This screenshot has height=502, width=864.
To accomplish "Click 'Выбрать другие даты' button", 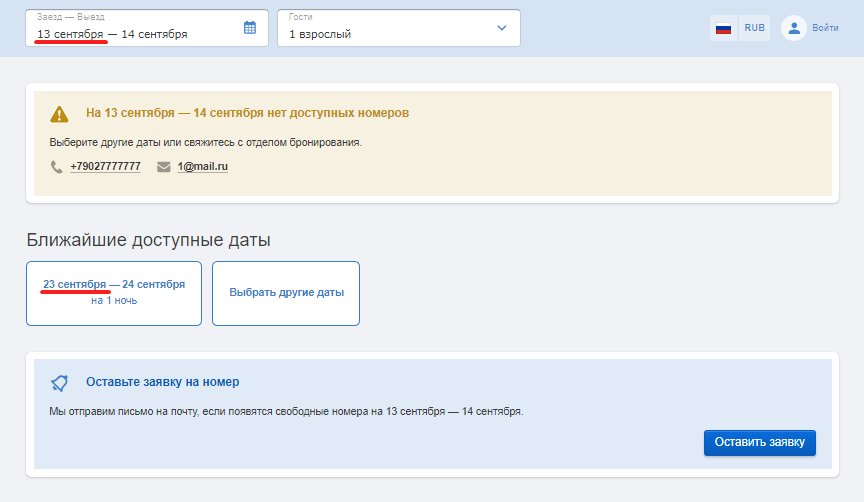I will 286,293.
